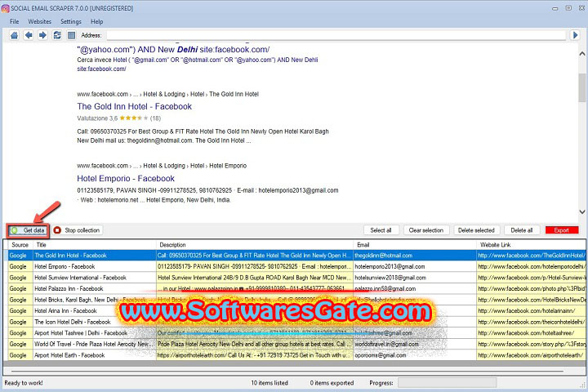
Task: Click email cell 'oporooms@gmail.com'
Action: (x=415, y=355)
